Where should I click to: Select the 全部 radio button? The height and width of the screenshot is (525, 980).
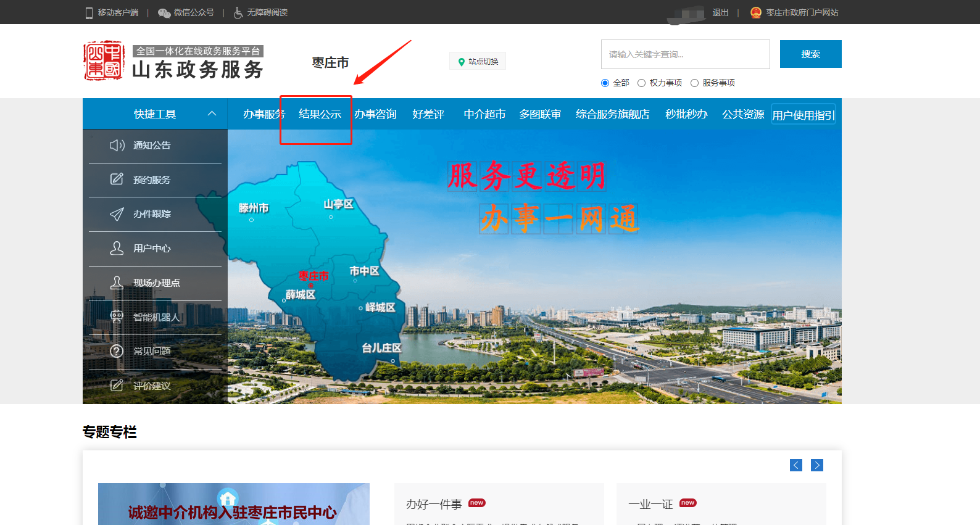tap(605, 83)
